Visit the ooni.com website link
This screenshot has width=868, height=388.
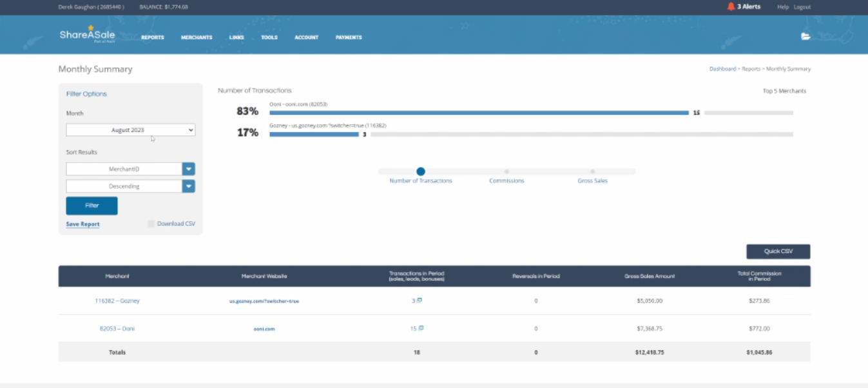264,329
